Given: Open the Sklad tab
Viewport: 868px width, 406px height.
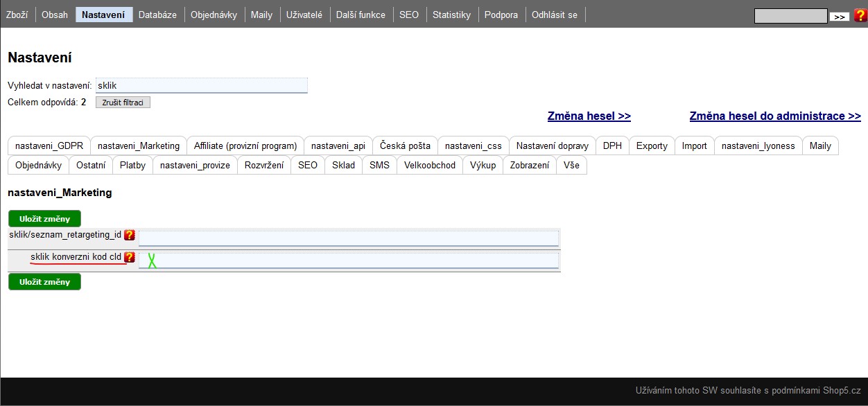Looking at the screenshot, I should click(344, 165).
